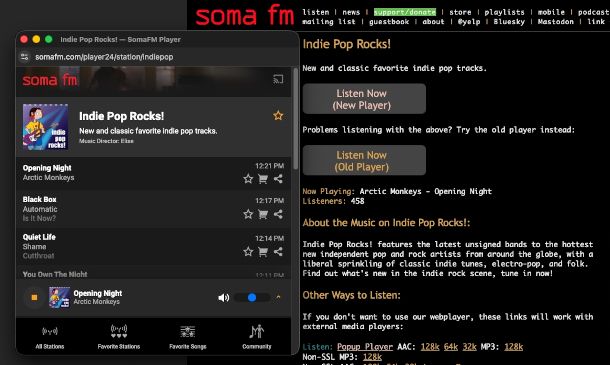The image size is (610, 365).
Task: Click the @yelp link
Action: 469,22
